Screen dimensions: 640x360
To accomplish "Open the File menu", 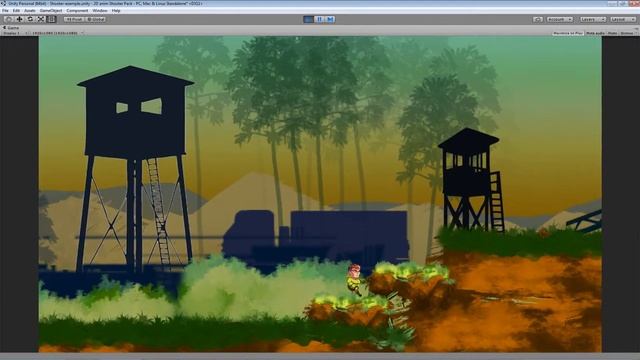I will pos(5,11).
